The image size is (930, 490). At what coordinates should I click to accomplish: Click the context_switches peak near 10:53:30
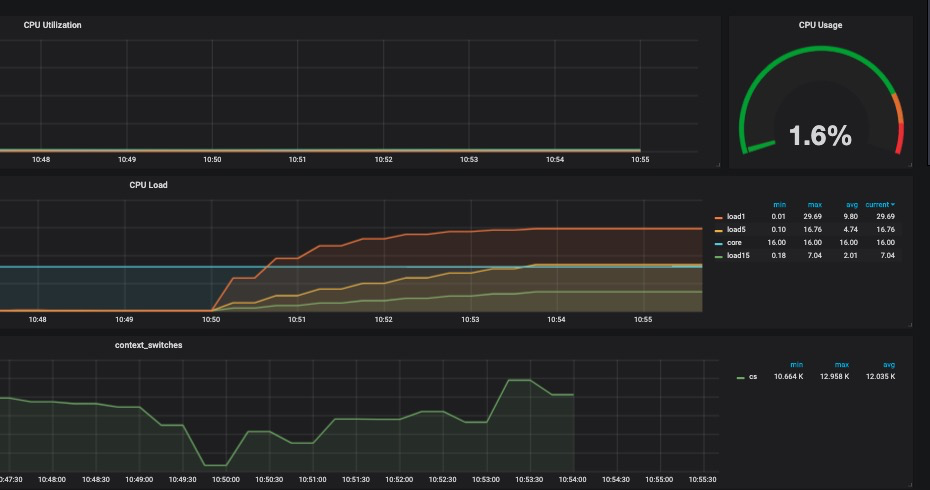tap(519, 380)
